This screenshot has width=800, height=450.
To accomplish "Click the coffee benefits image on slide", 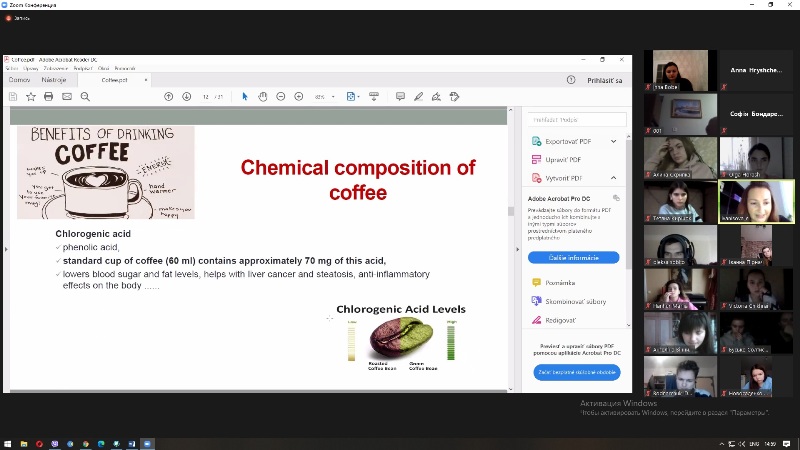I will (106, 172).
